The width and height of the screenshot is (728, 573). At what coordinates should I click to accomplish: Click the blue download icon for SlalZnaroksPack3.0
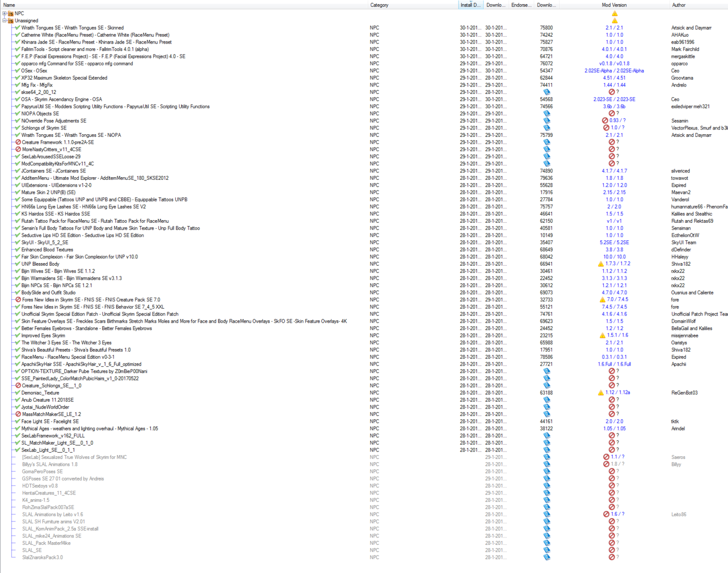547,558
